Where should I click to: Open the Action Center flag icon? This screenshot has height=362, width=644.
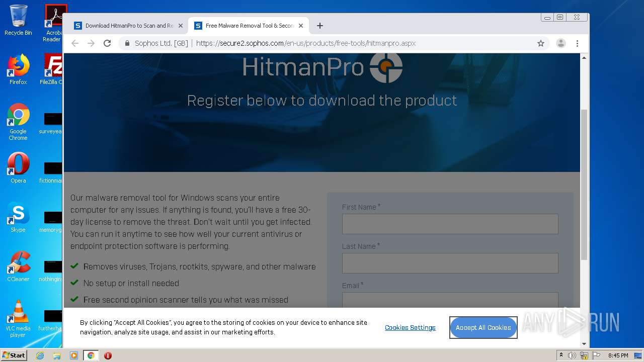coord(596,355)
